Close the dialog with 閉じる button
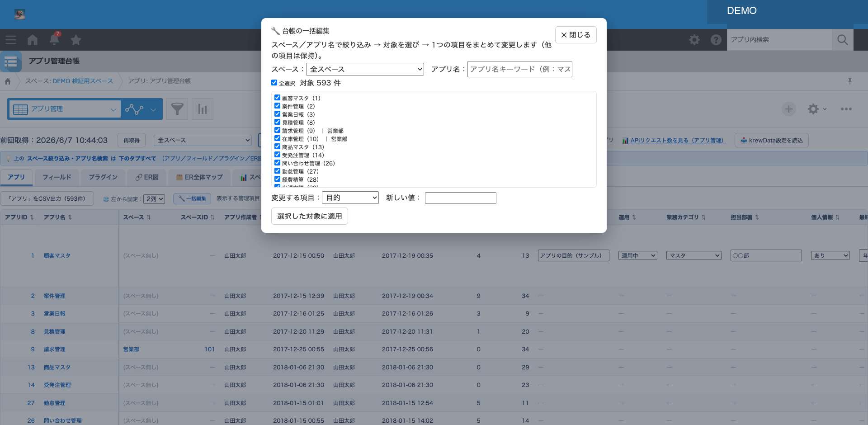868x425 pixels. [x=576, y=35]
